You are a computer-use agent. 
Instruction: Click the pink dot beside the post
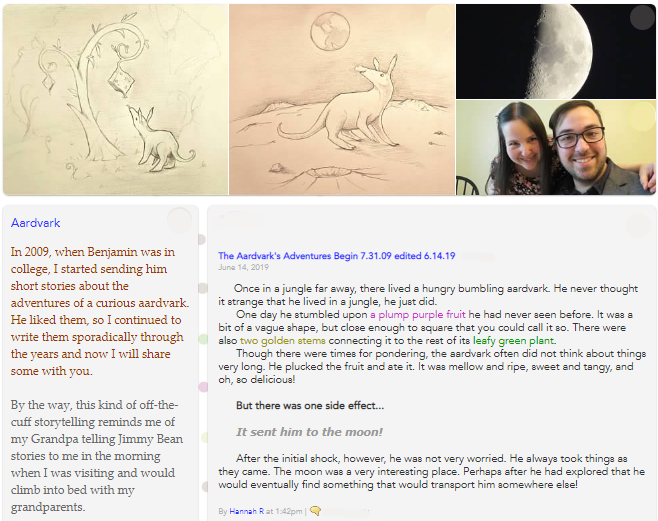(x=203, y=387)
